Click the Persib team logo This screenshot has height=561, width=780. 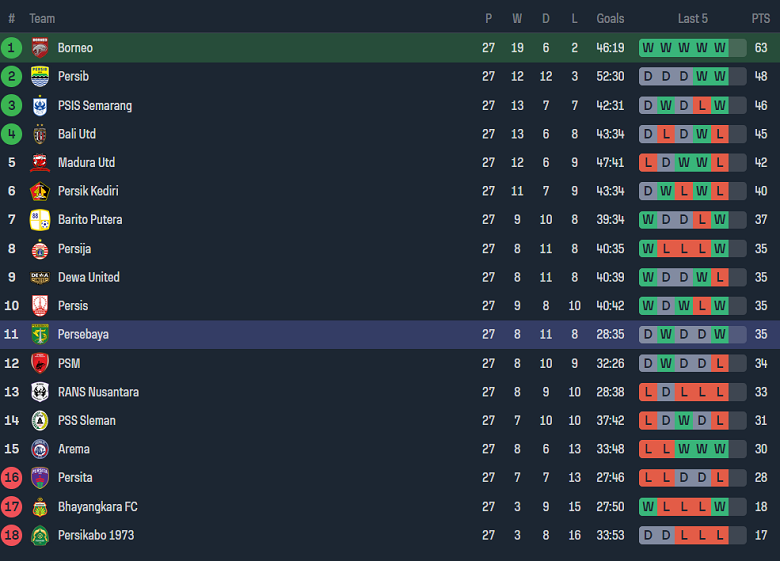tap(40, 76)
